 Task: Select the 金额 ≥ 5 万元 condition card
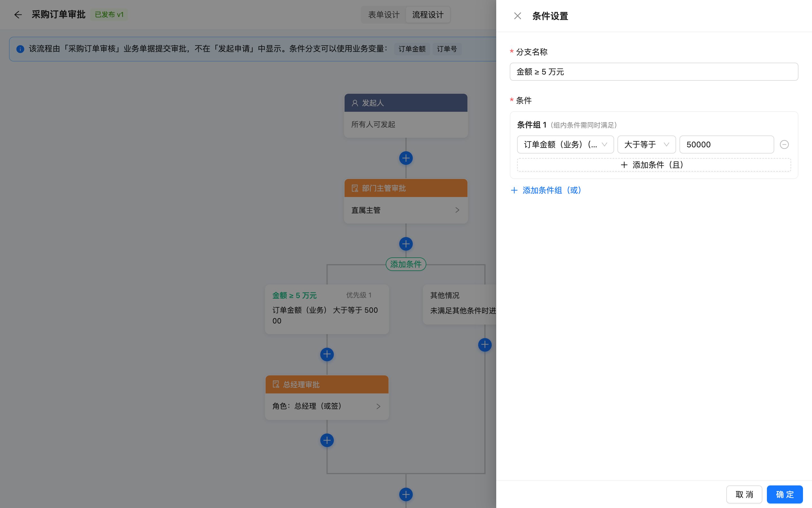coord(327,309)
